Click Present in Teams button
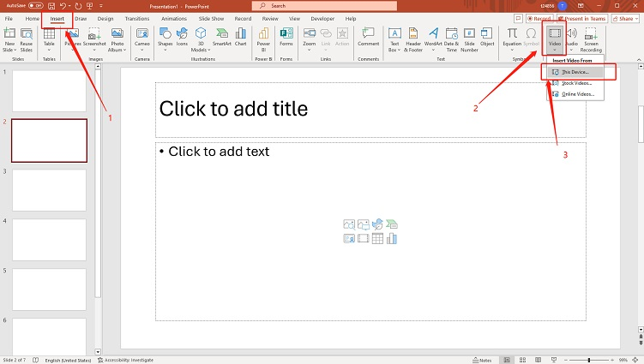This screenshot has width=644, height=364. [x=582, y=19]
